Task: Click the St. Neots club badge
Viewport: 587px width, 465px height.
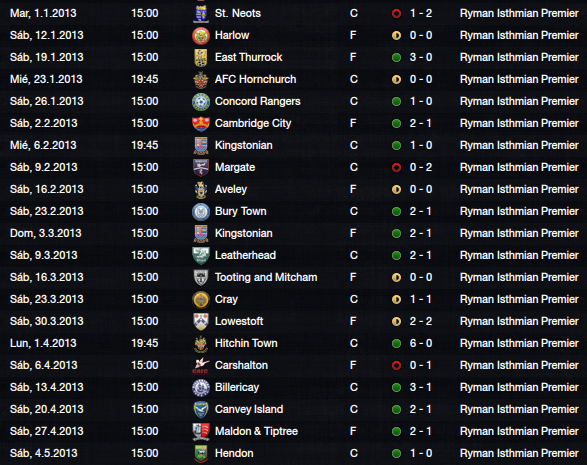Action: [x=201, y=14]
